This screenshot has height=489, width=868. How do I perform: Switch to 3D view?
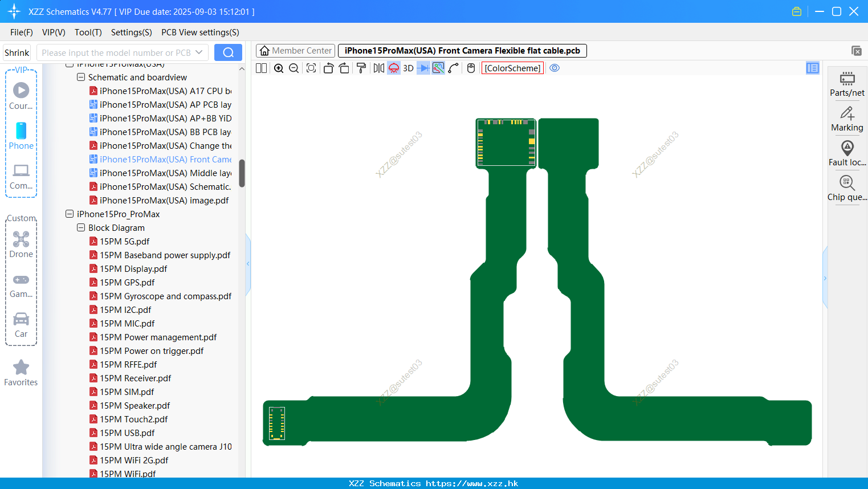point(409,68)
